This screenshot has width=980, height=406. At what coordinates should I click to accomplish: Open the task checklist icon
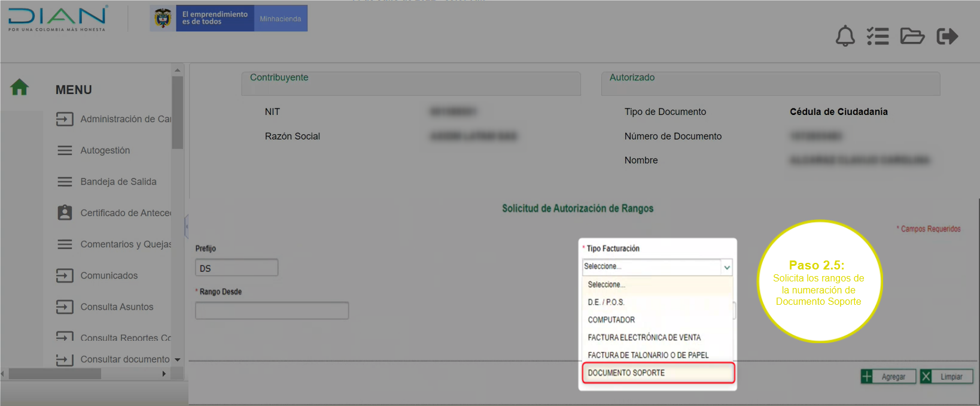(878, 37)
